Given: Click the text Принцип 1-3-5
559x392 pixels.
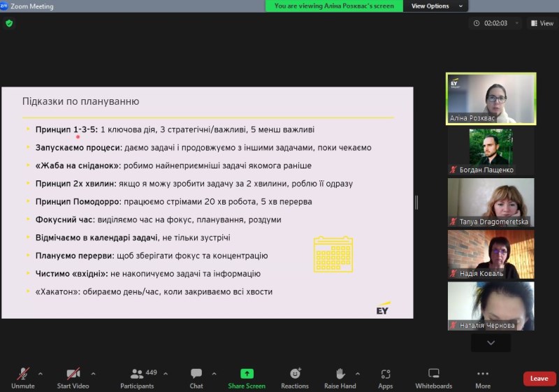Looking at the screenshot, I should click(66, 130).
